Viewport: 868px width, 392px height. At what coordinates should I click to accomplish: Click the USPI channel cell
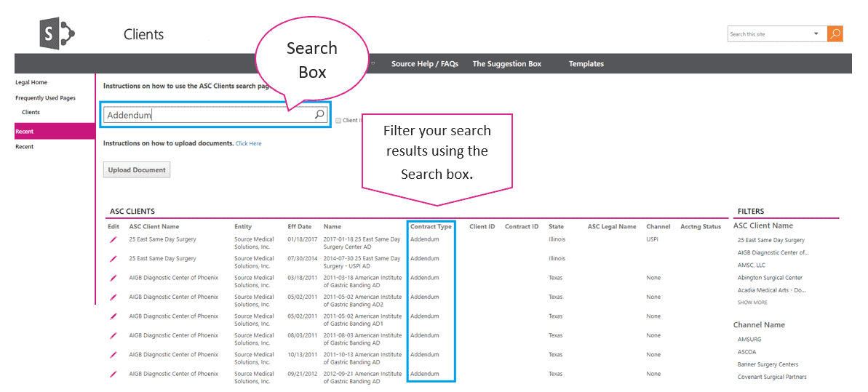[652, 240]
